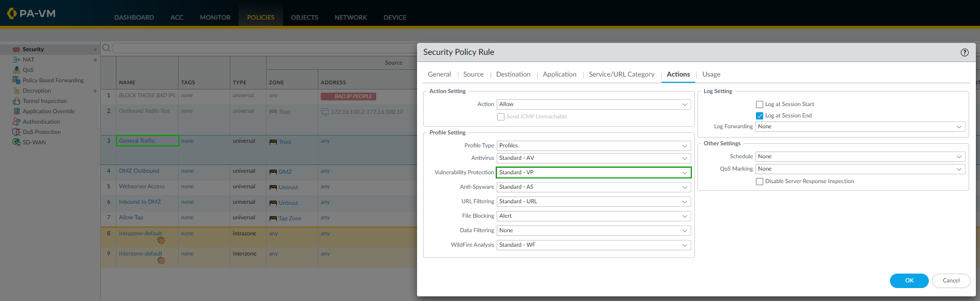Click the gear icon under intrazone-default
This screenshot has height=301, width=980.
pos(161,240)
